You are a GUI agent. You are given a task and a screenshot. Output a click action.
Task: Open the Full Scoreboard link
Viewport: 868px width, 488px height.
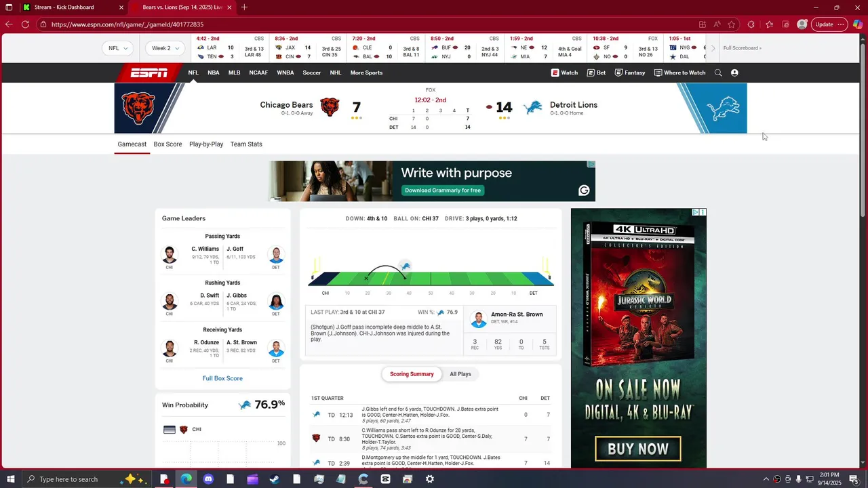[742, 48]
